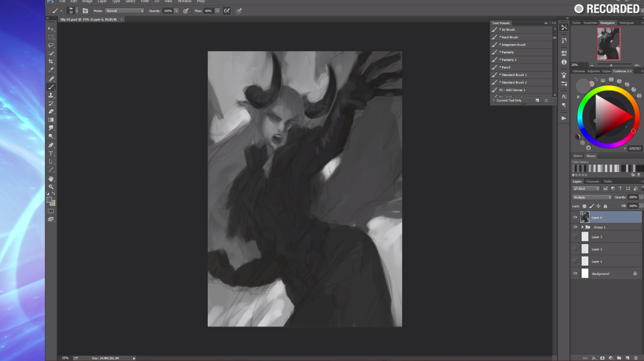Image resolution: width=644 pixels, height=361 pixels.
Task: Enable the Current Tool Only checkbox
Action: 494,100
